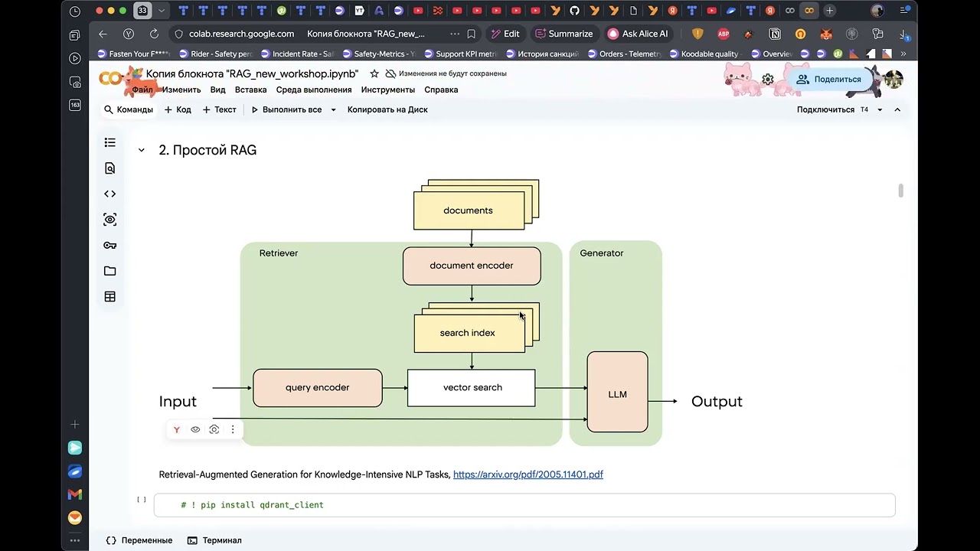Open the ABP ad blocker extension
This screenshot has height=551, width=980.
click(x=724, y=34)
